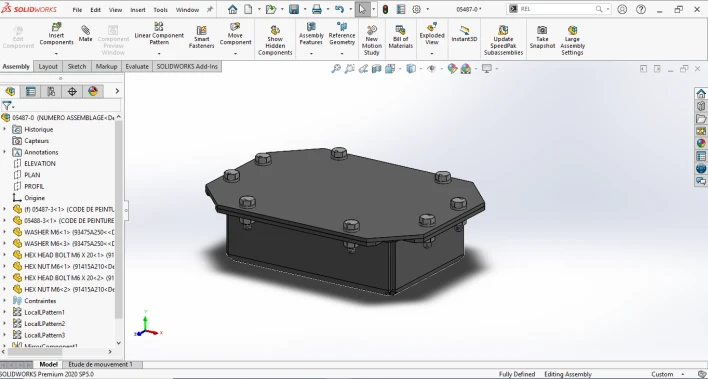
Task: Click the Rebuild traffic light icon
Action: [385, 9]
